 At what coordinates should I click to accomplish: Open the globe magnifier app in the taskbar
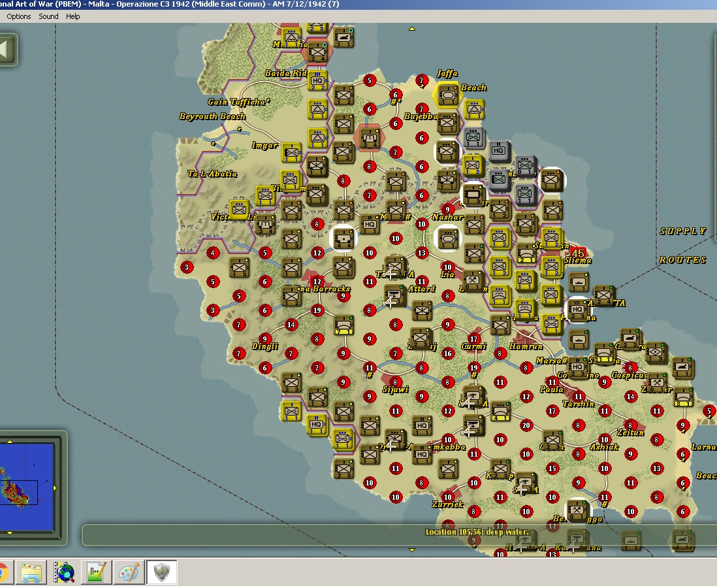[64, 572]
